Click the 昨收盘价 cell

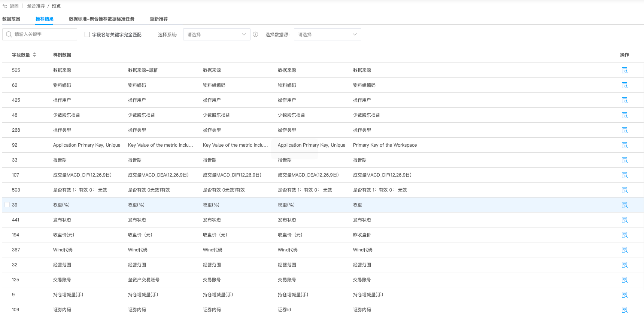362,235
